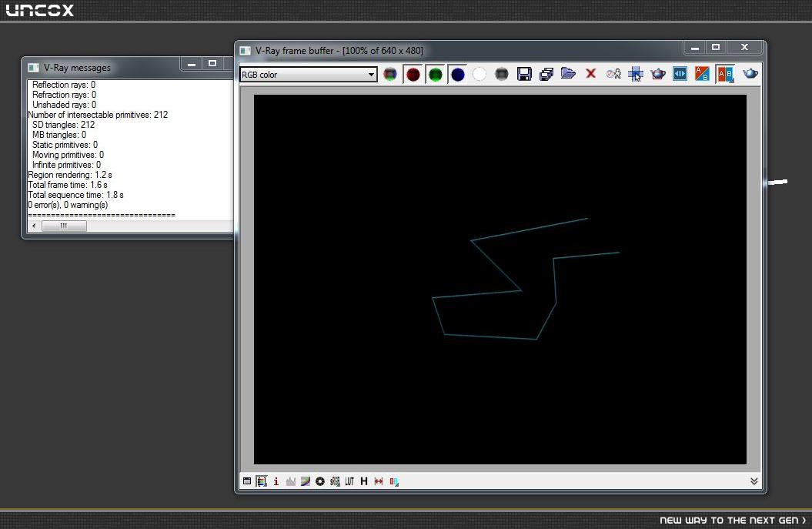This screenshot has width=812, height=529.
Task: Open color corrections dialog icon
Action: [x=262, y=481]
